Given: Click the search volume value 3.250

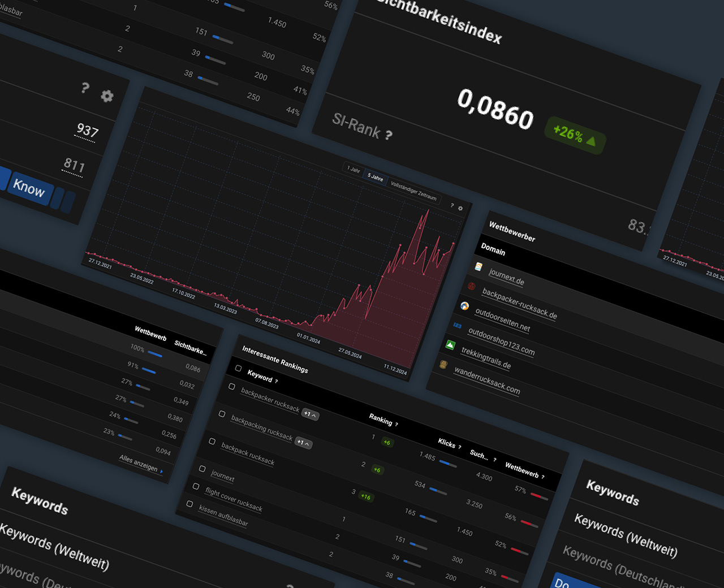Looking at the screenshot, I should pos(475,504).
